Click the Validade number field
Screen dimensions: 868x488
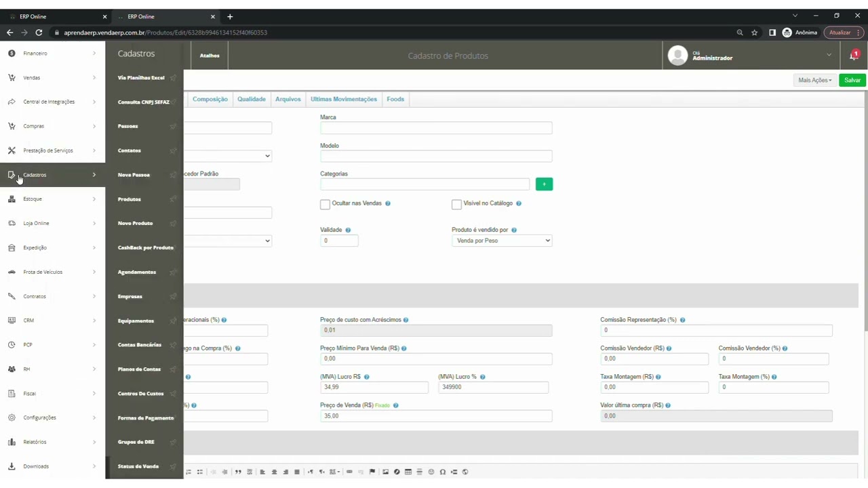[x=339, y=241]
